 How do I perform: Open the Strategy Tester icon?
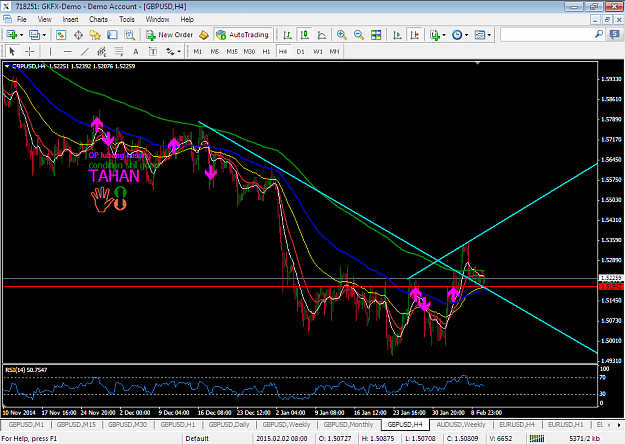coord(130,35)
